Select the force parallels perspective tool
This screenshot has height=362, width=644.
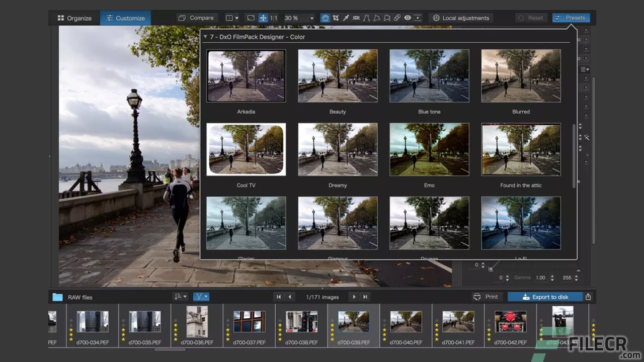(366, 18)
